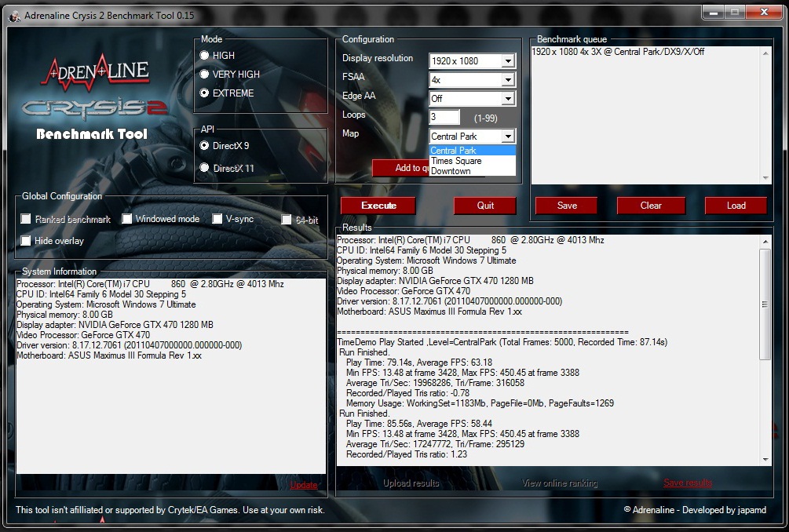The image size is (789, 532).
Task: Click the Results scrollbar up arrow
Action: coord(765,242)
